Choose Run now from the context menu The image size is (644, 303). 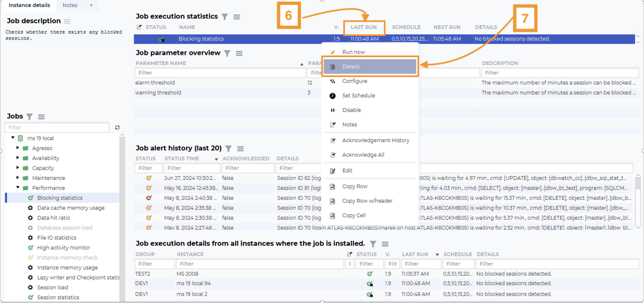coord(353,52)
